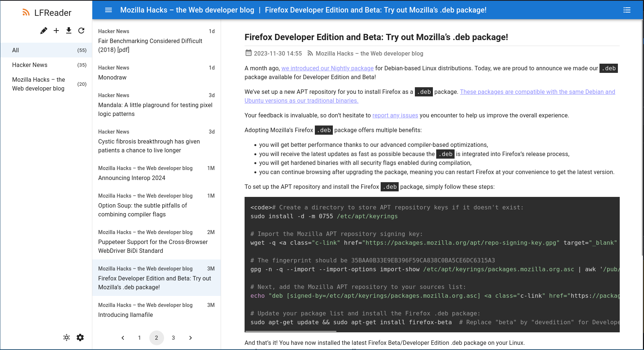
Task: Click 'sudo install -d -m 0755' code line
Action: pyautogui.click(x=324, y=216)
